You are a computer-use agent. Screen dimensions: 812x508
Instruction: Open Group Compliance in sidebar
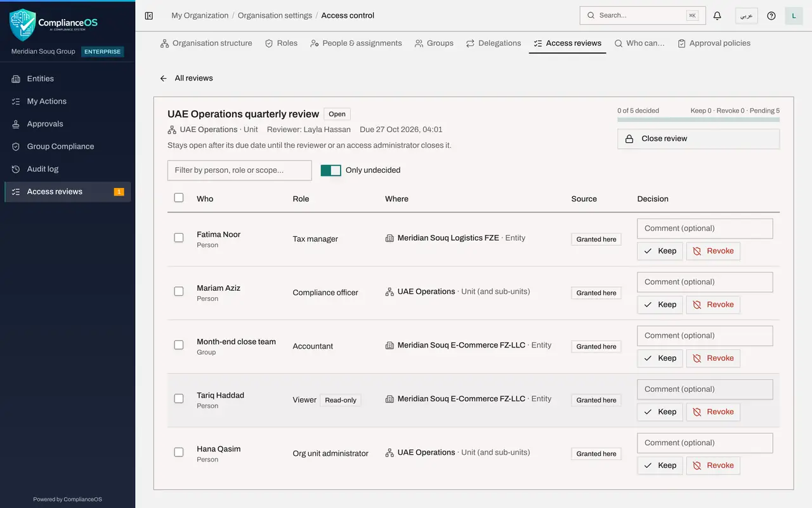click(68, 147)
